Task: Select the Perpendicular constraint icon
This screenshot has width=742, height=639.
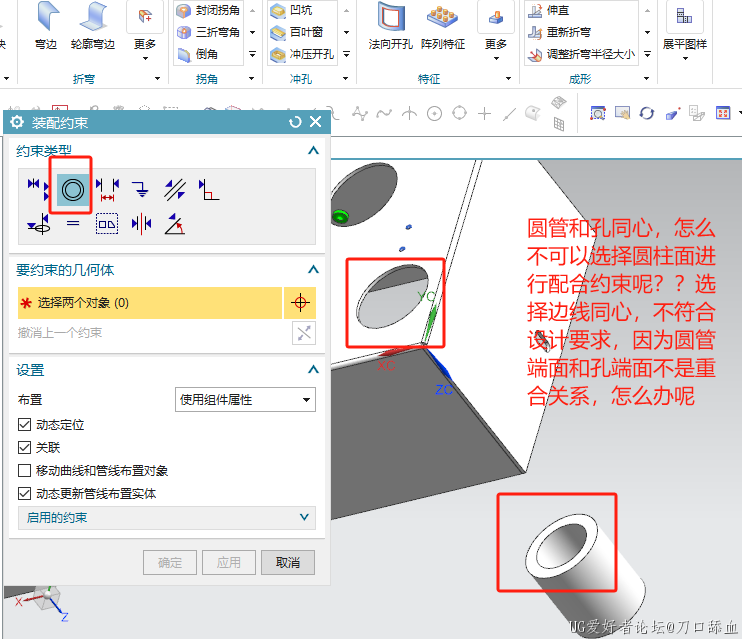Action: point(209,187)
